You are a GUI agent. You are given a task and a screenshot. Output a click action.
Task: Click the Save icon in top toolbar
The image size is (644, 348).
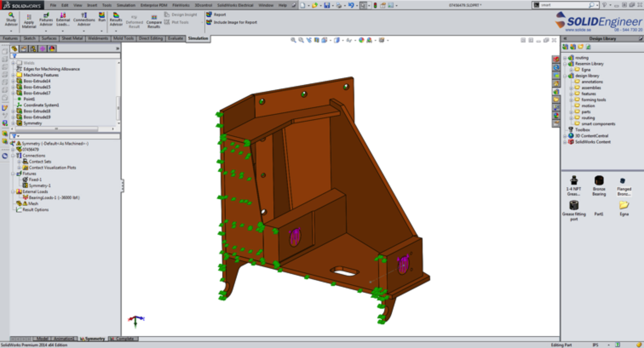tap(327, 5)
